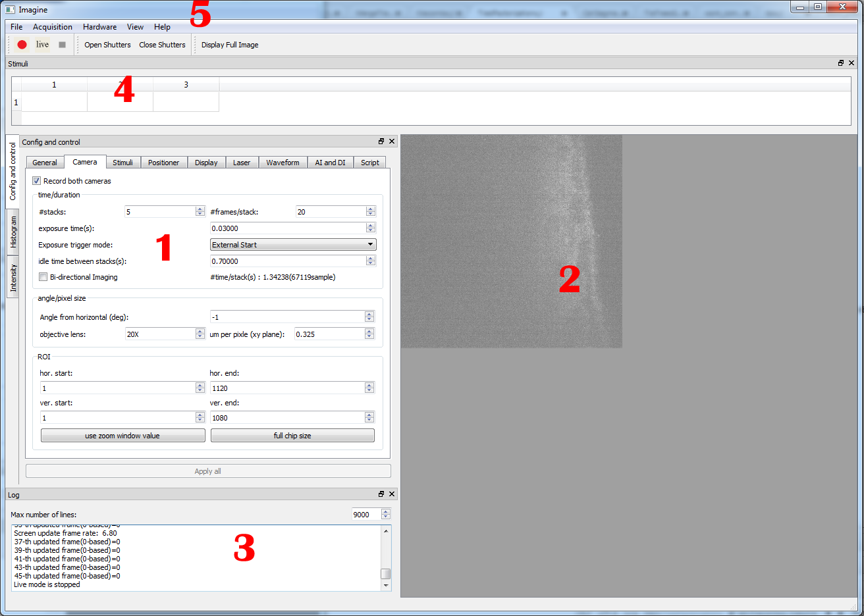Select the Intensity side tab
The image size is (864, 616).
(13, 277)
